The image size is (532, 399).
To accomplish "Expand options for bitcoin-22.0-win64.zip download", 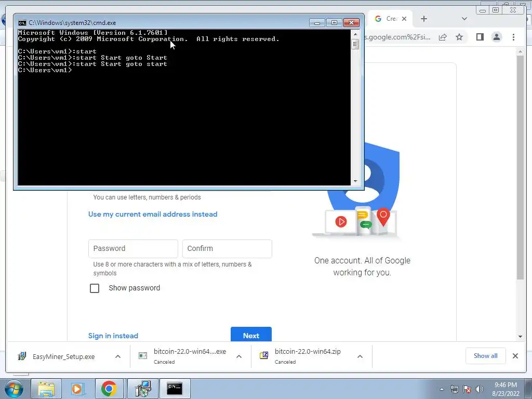I will [360, 356].
